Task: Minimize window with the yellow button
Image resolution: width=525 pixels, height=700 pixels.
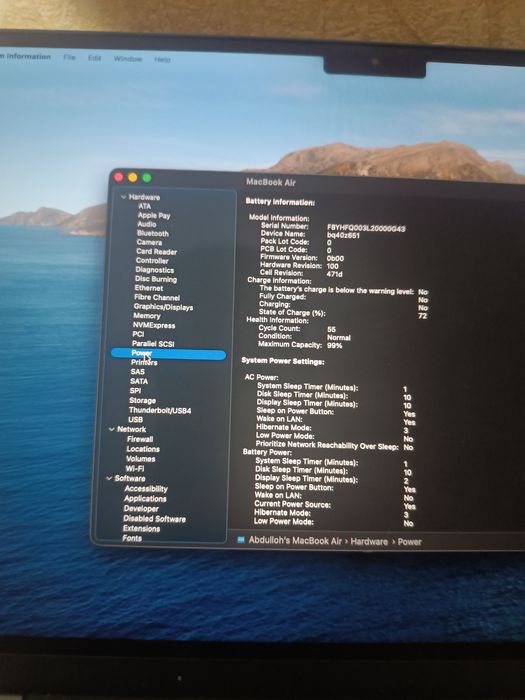Action: (133, 178)
